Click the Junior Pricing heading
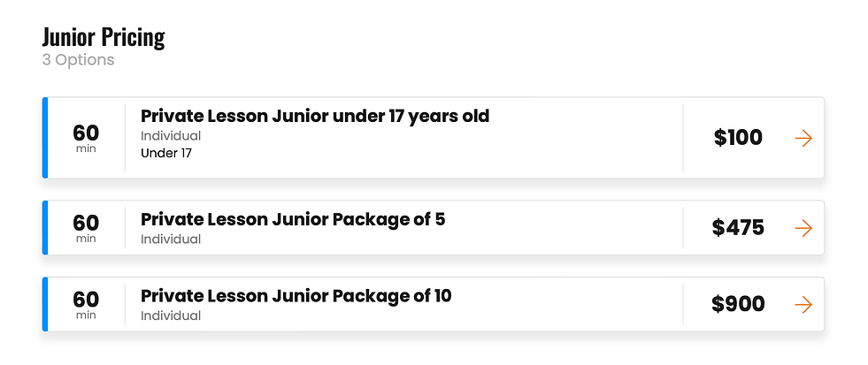Viewport: 868px width, 365px height. click(104, 37)
